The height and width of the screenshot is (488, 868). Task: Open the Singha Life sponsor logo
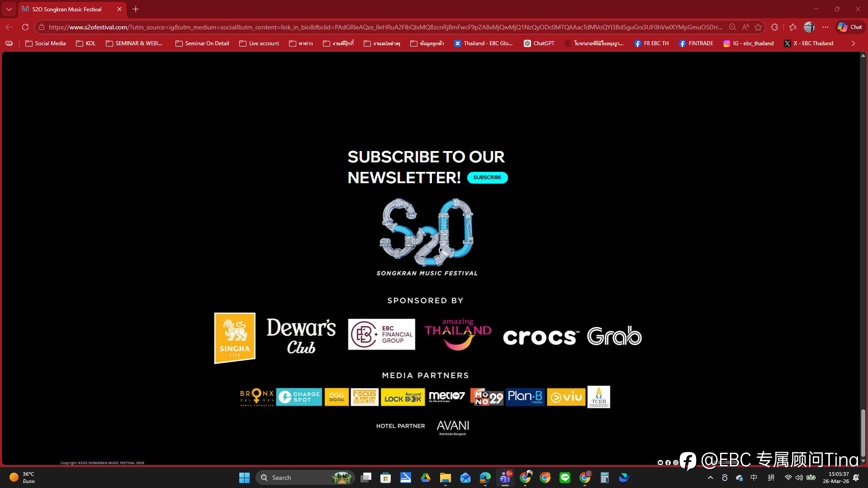click(x=235, y=338)
